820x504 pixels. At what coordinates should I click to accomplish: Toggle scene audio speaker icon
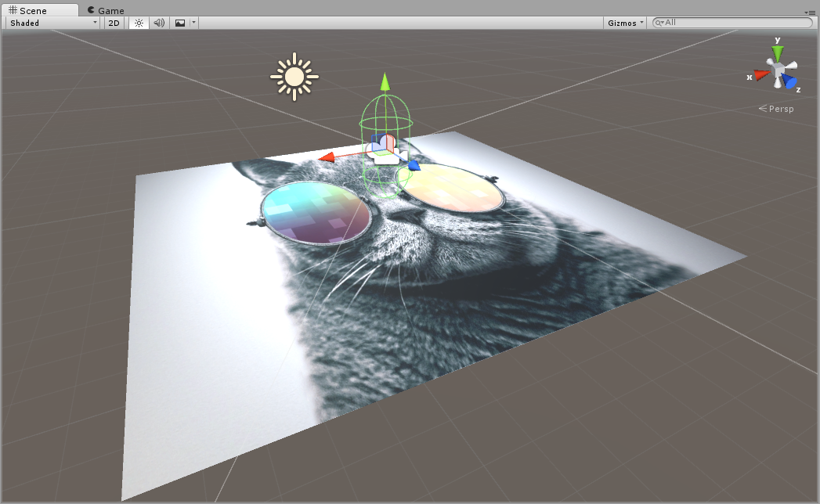159,23
